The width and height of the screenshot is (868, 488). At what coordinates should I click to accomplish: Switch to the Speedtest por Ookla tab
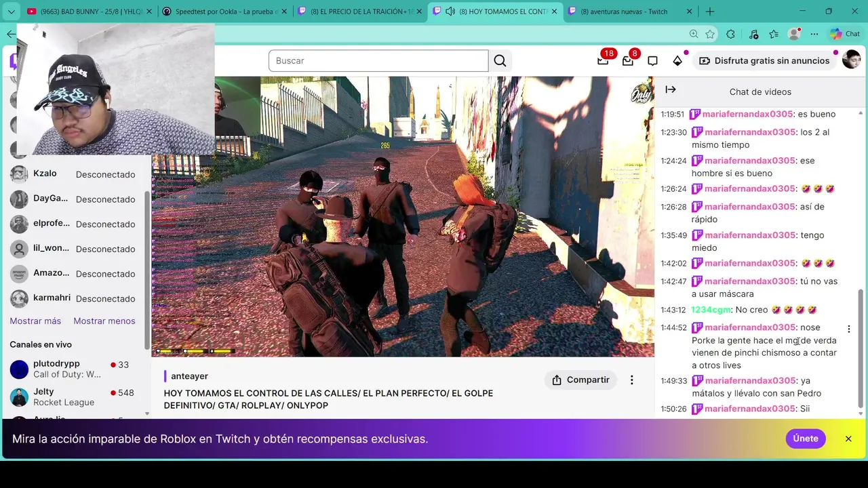(226, 12)
